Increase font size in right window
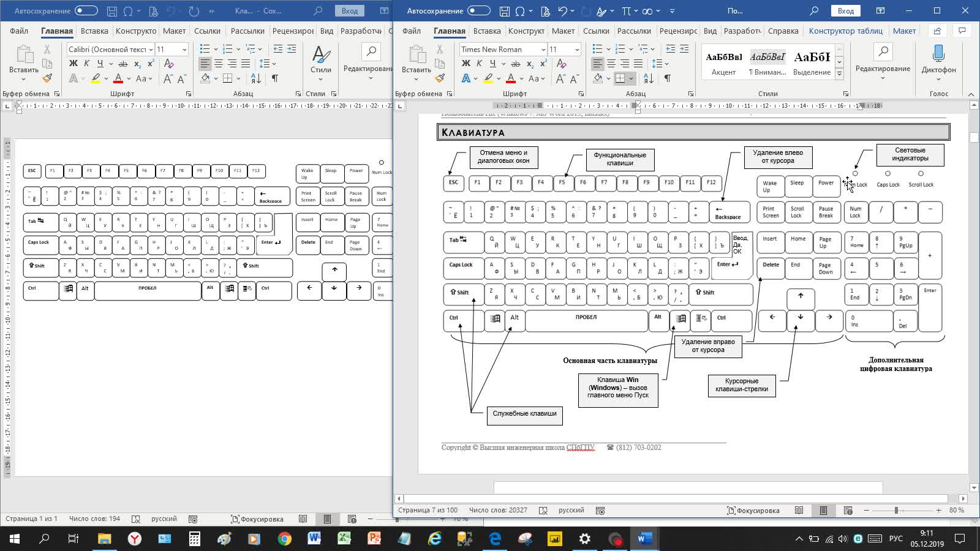 tap(561, 78)
